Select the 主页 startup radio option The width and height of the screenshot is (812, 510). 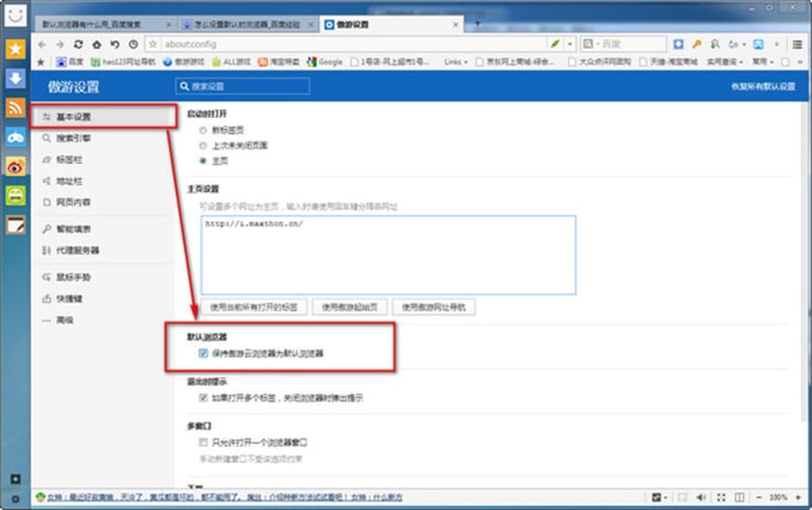click(203, 161)
